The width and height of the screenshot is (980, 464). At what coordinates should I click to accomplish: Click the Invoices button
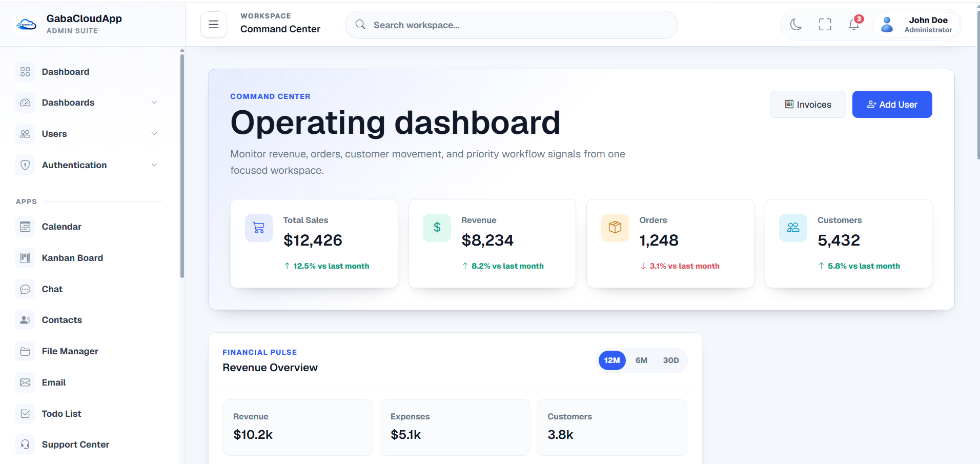pos(808,105)
